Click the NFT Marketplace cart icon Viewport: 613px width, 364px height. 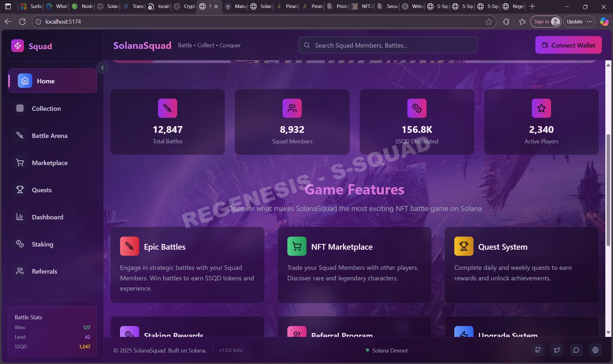pos(297,246)
